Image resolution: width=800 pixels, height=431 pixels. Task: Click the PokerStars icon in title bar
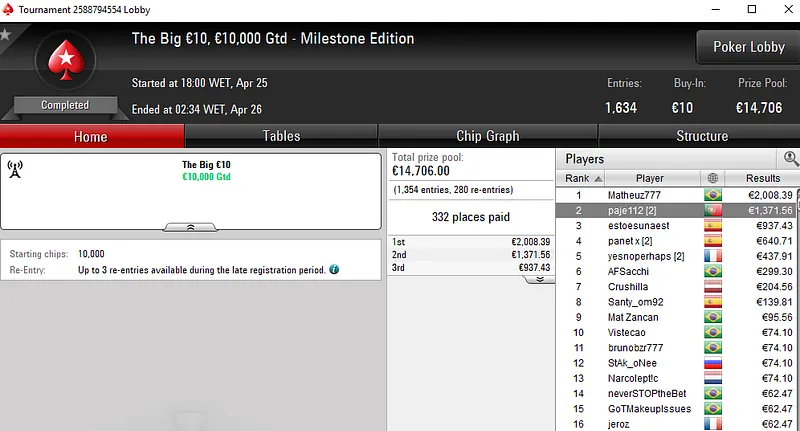8,9
